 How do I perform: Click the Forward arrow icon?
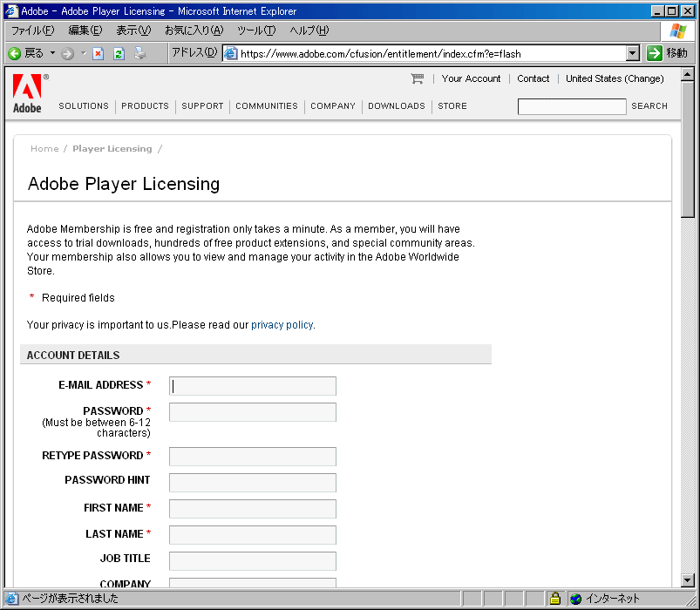point(67,53)
